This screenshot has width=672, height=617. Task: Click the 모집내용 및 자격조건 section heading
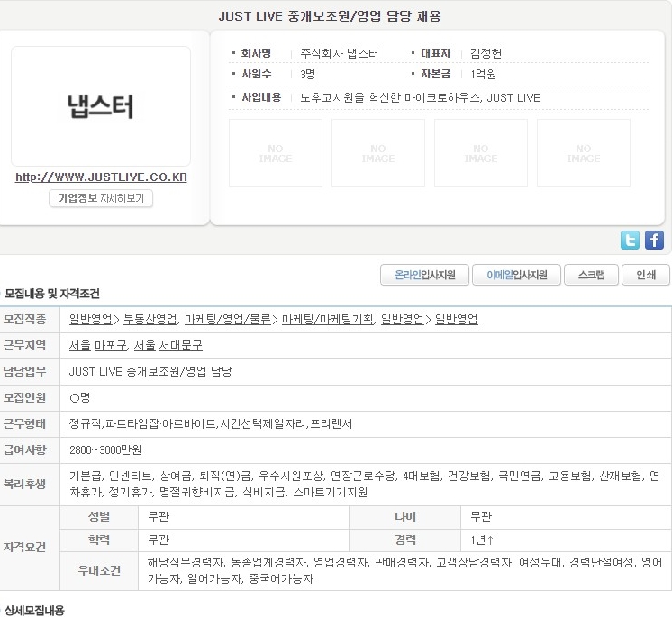pyautogui.click(x=52, y=294)
